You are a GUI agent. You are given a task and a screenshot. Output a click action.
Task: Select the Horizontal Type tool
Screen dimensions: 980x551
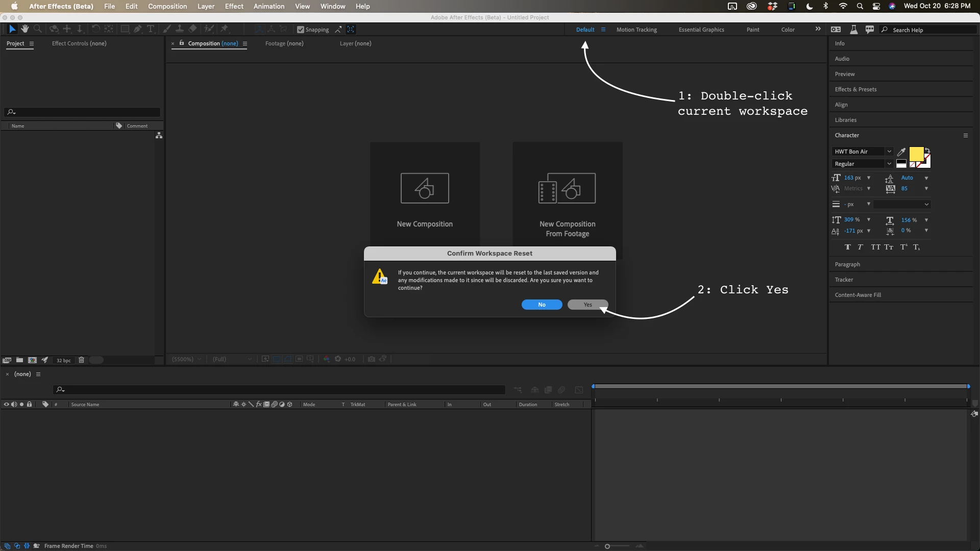pos(151,29)
